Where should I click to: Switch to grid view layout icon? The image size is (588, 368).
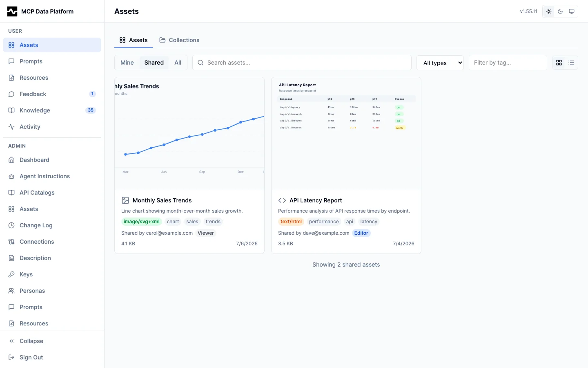[559, 63]
